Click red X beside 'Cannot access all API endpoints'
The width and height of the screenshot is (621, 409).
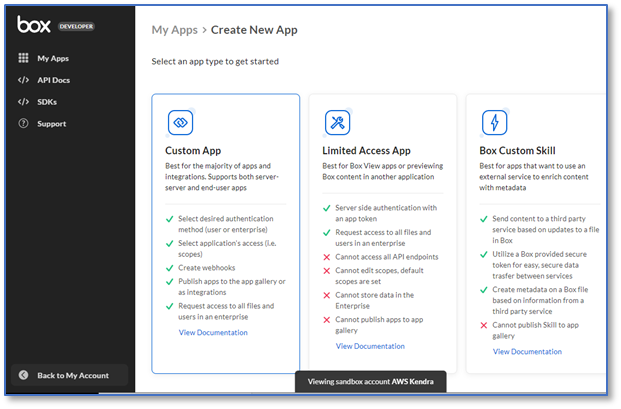point(327,257)
